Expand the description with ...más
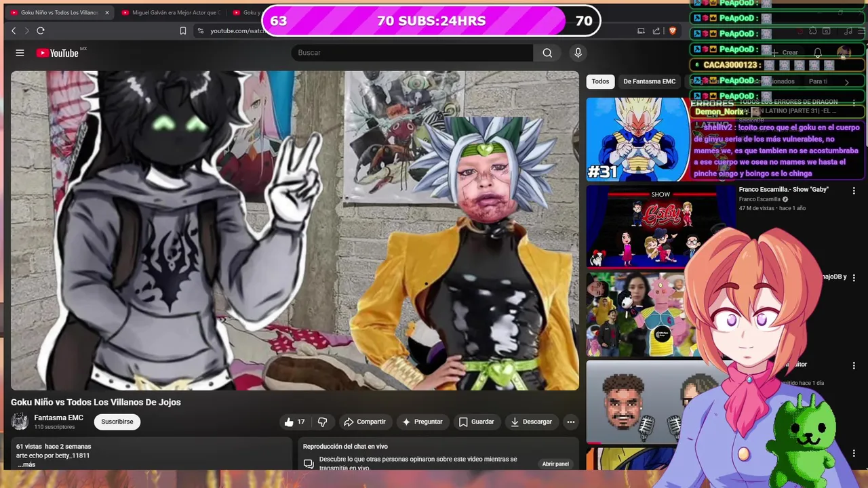This screenshot has width=868, height=488. (x=26, y=464)
